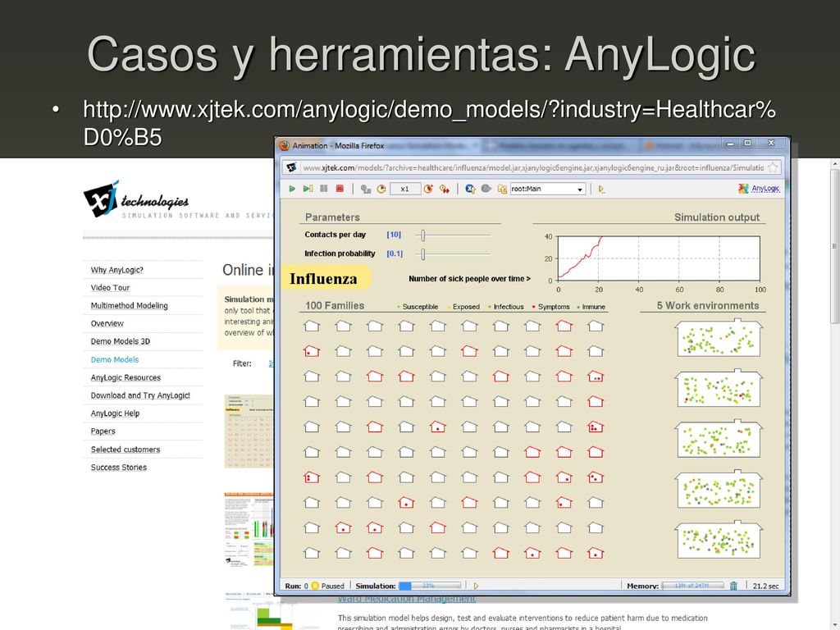Click the virtual time fast-forward icon
The image size is (840, 630).
click(x=445, y=189)
